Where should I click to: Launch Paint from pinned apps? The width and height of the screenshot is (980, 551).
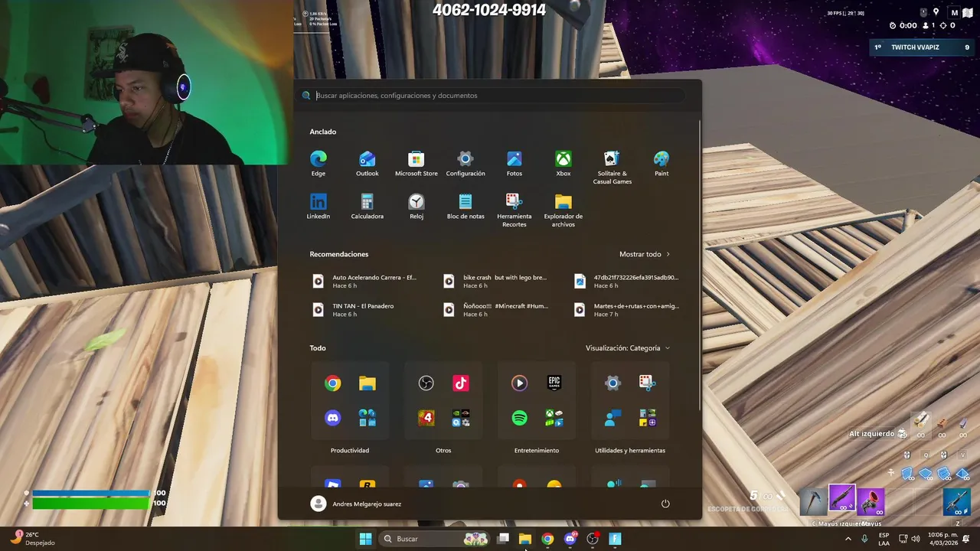pyautogui.click(x=661, y=163)
